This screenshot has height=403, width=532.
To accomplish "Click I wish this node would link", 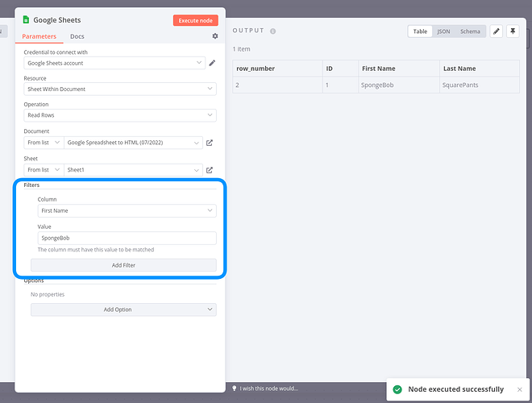I will [x=269, y=388].
